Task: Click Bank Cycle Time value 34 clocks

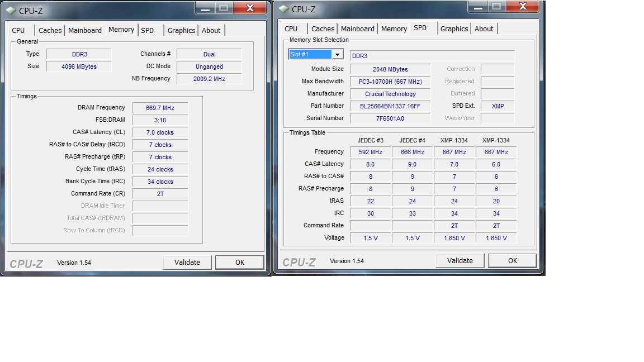Action: pos(160,182)
